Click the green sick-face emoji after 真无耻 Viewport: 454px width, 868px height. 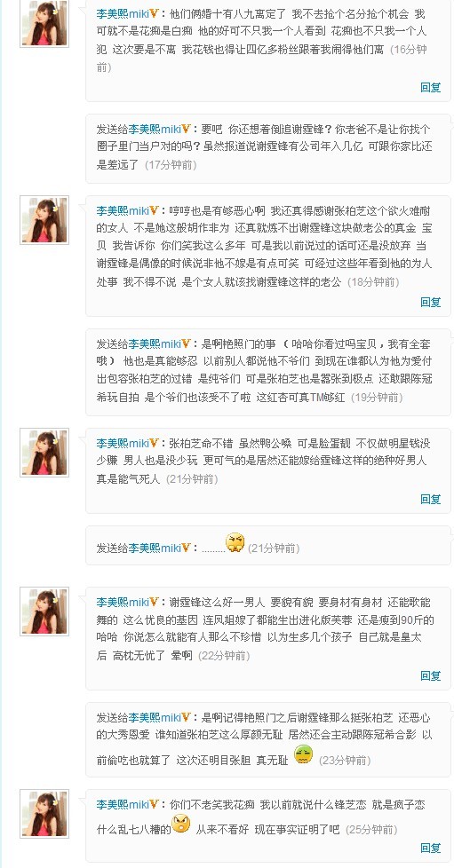coord(303,755)
